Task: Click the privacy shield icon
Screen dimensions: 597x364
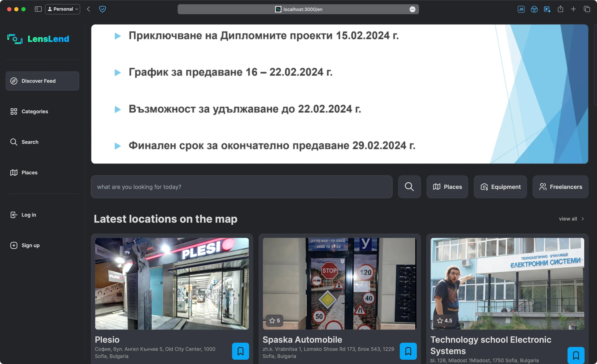Action: pos(103,9)
